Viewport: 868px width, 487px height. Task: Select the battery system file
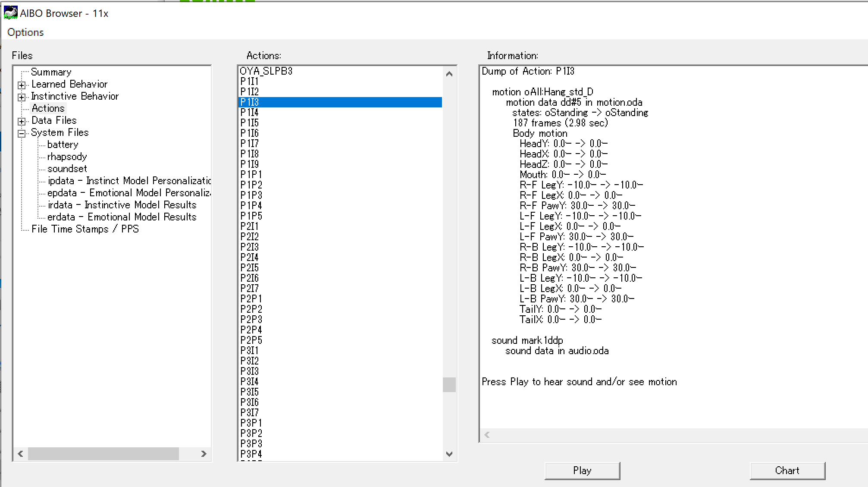tap(63, 145)
